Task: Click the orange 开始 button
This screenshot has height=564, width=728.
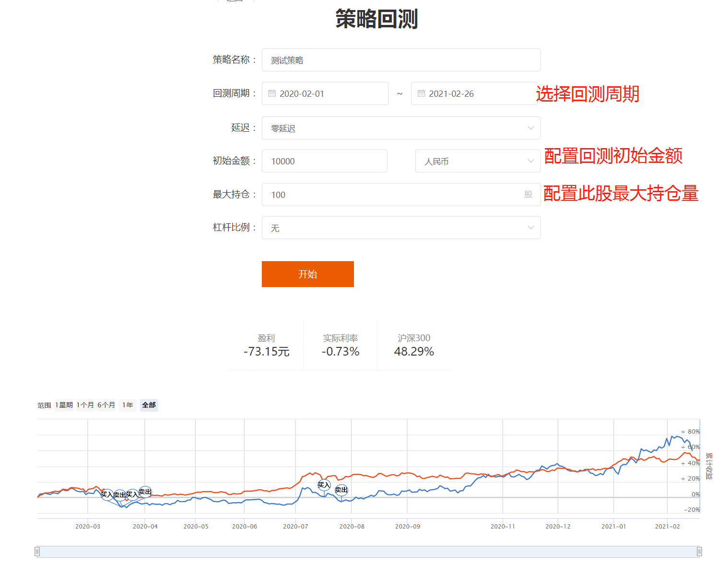Action: (307, 274)
